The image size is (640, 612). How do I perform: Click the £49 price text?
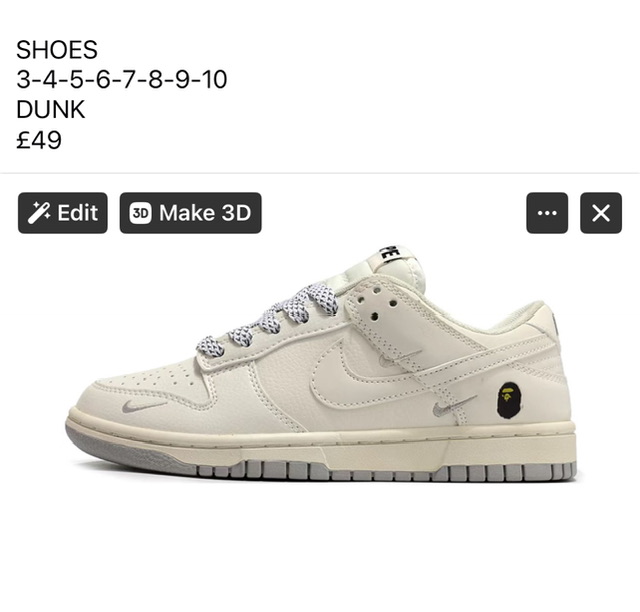(39, 140)
